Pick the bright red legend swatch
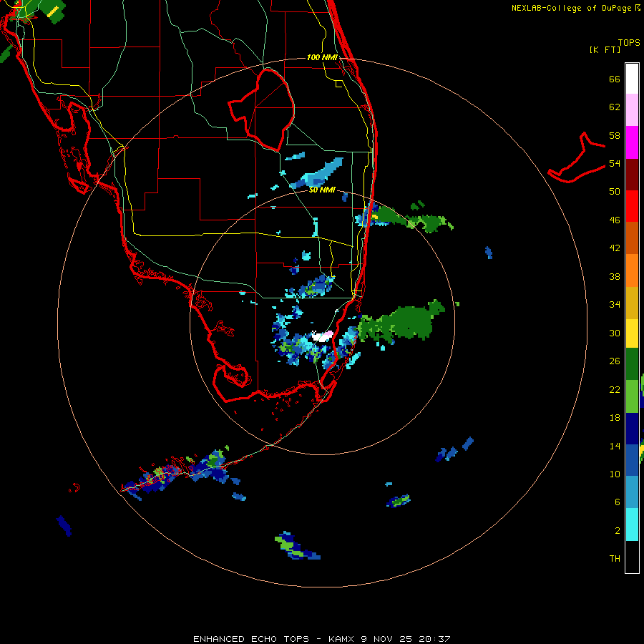 tap(632, 206)
